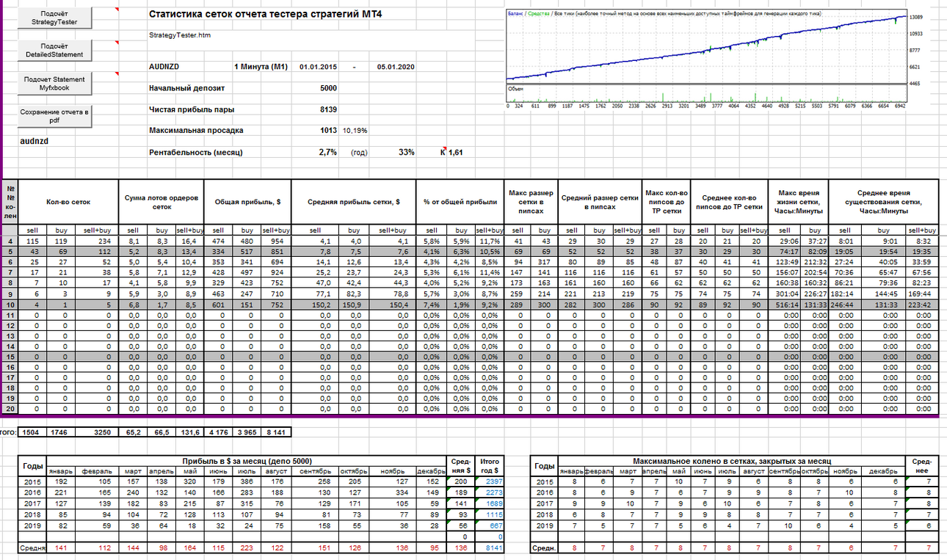The image size is (947, 560).
Task: Click the yearly return 33%
Action: tap(406, 153)
